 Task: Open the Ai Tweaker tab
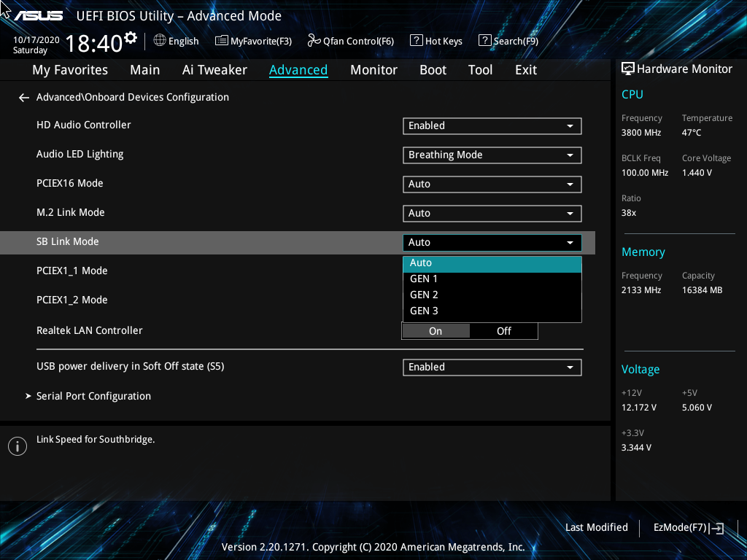pyautogui.click(x=214, y=70)
